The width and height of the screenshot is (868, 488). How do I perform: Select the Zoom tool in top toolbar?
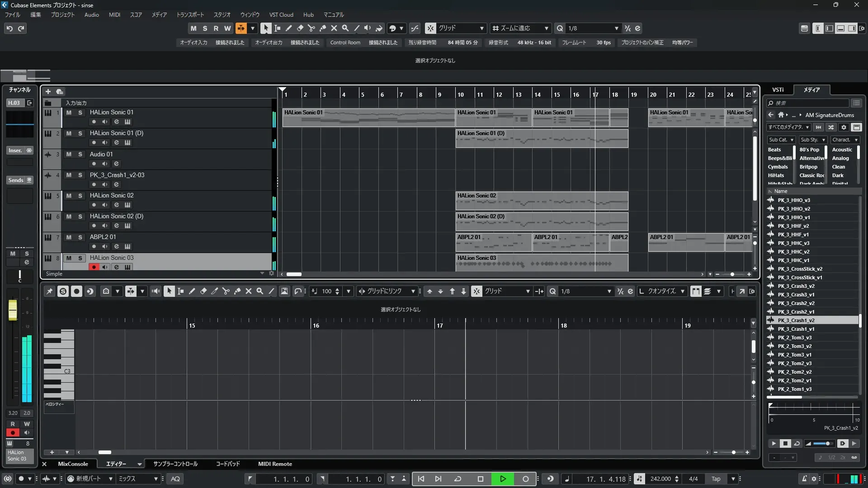(x=345, y=28)
